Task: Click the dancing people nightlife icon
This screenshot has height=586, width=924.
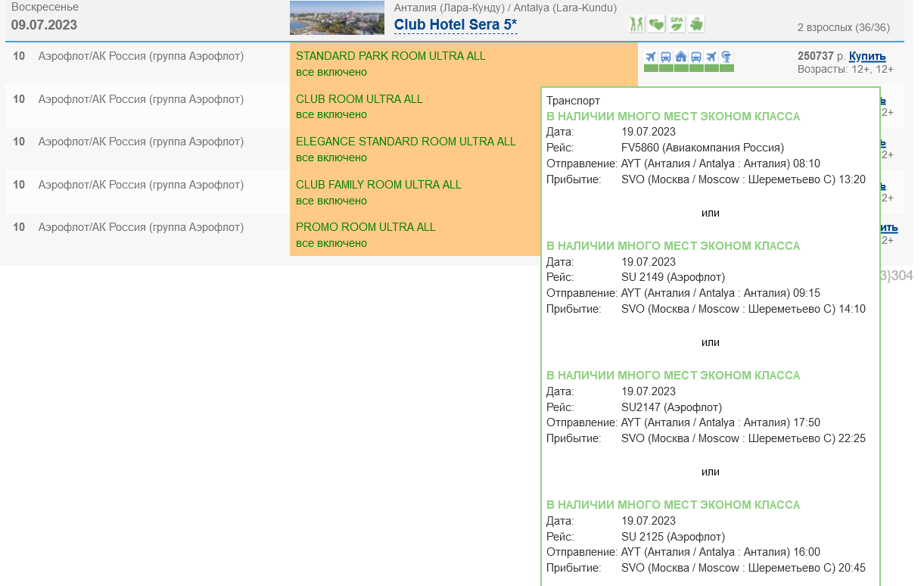Action: (x=636, y=25)
